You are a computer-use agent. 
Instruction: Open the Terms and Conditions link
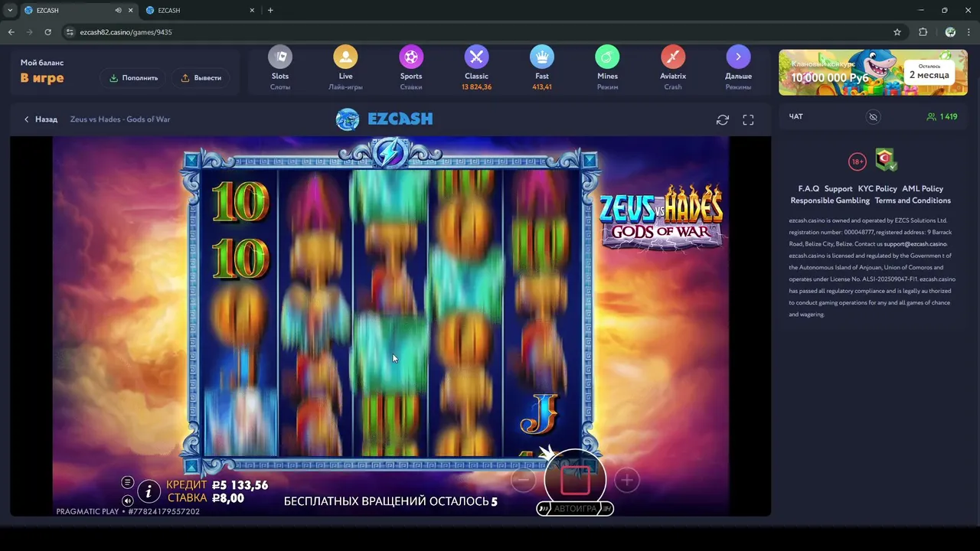[913, 201]
